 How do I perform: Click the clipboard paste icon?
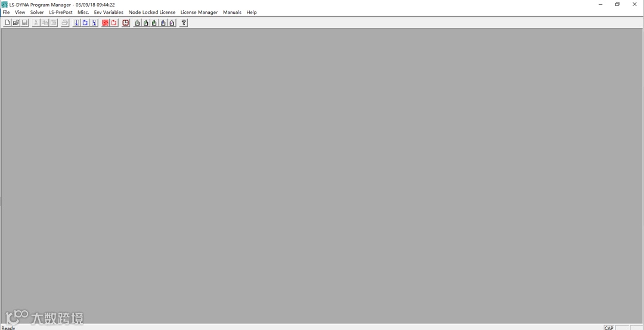coord(54,23)
